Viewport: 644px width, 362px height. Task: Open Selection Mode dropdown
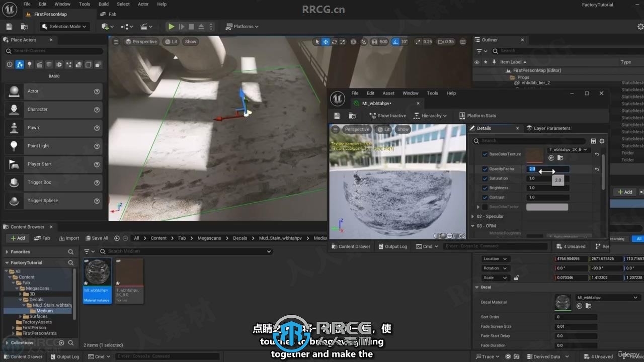(x=64, y=27)
